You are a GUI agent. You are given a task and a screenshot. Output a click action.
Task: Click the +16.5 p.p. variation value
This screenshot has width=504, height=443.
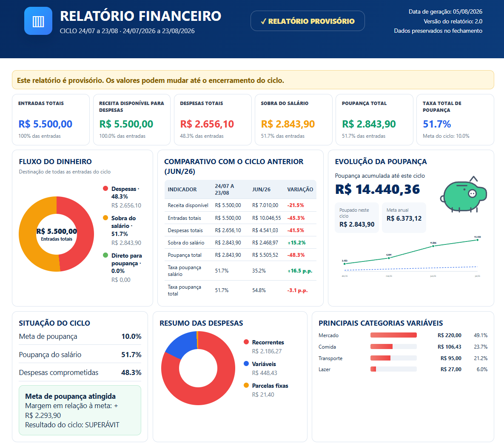tap(300, 271)
